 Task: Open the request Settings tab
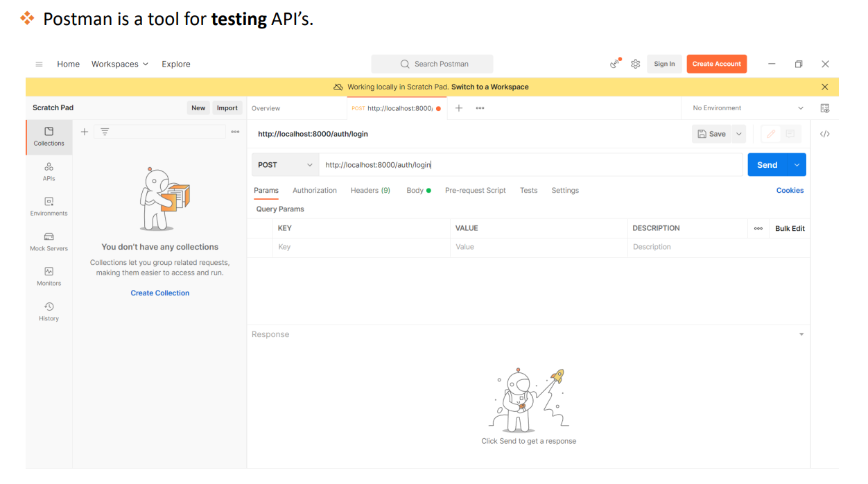(x=565, y=190)
